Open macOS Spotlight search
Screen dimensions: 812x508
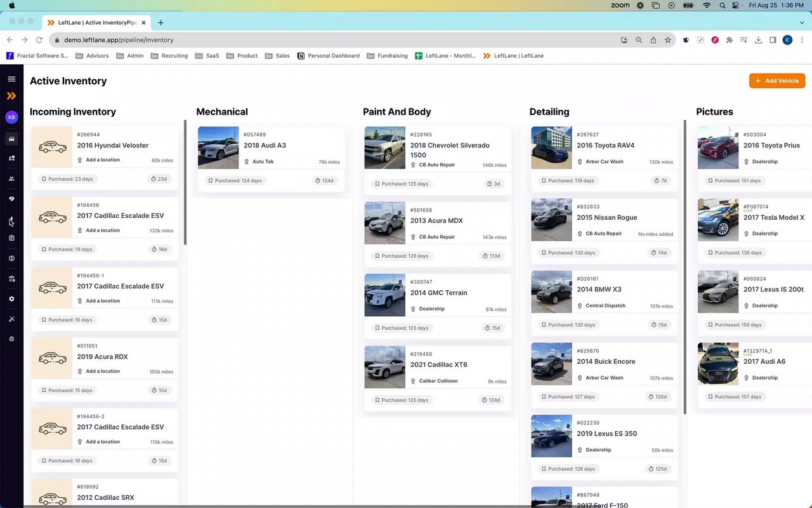click(x=723, y=5)
